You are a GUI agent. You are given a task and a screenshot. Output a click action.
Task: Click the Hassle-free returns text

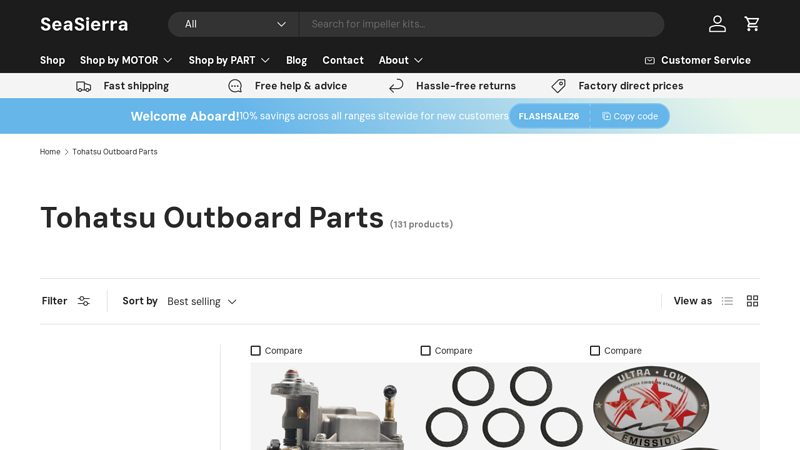466,86
